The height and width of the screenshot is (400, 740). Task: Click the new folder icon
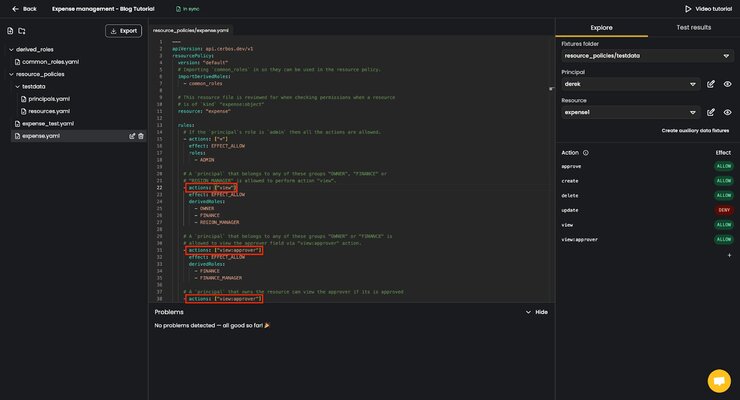tap(22, 31)
